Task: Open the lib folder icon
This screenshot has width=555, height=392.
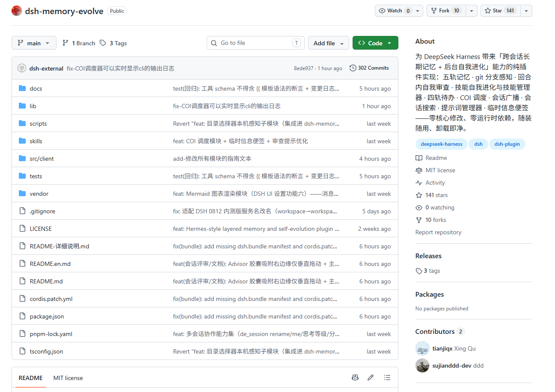Action: (x=22, y=106)
